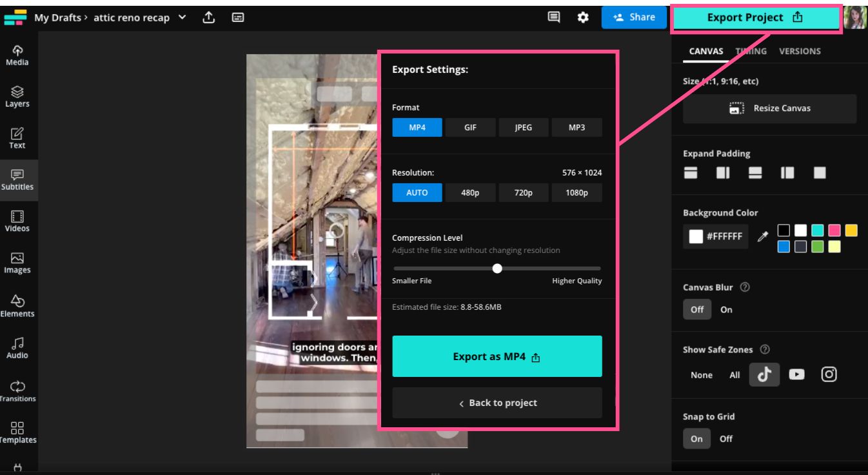Image resolution: width=868 pixels, height=475 pixels.
Task: Go back to project
Action: click(x=497, y=403)
